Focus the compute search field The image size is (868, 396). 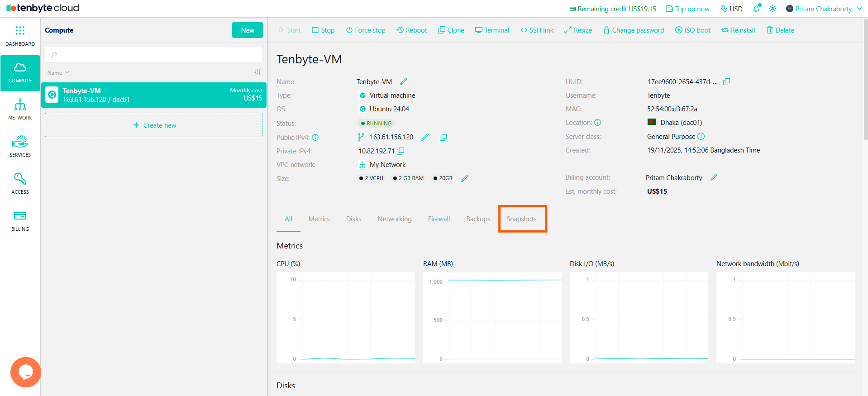point(154,54)
